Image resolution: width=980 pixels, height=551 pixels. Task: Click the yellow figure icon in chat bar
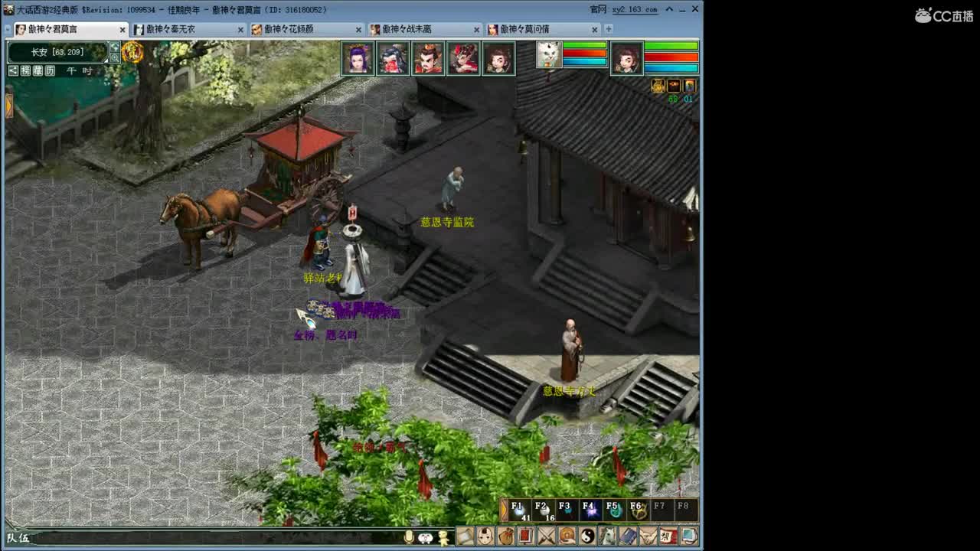click(443, 538)
